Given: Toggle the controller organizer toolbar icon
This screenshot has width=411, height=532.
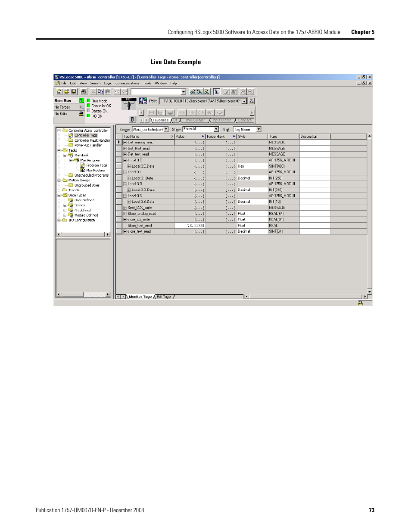Looking at the screenshot, I should point(217,92).
